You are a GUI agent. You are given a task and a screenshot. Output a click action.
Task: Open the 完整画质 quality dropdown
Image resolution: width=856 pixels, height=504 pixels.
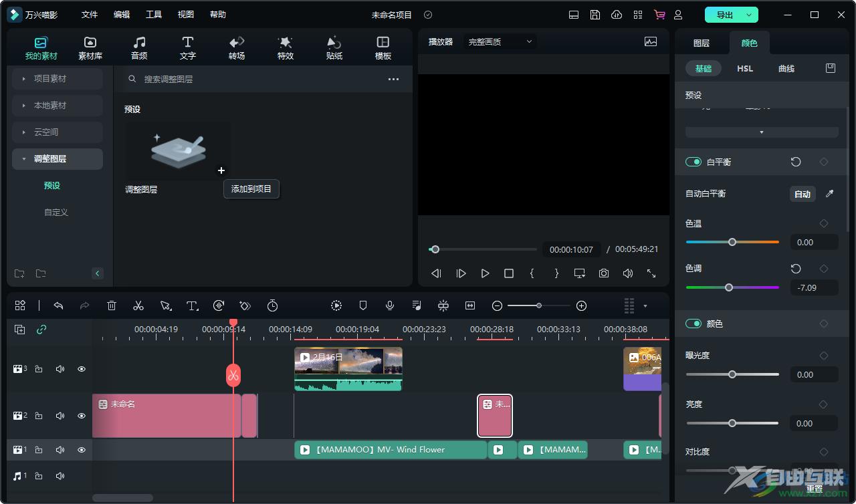tap(500, 41)
